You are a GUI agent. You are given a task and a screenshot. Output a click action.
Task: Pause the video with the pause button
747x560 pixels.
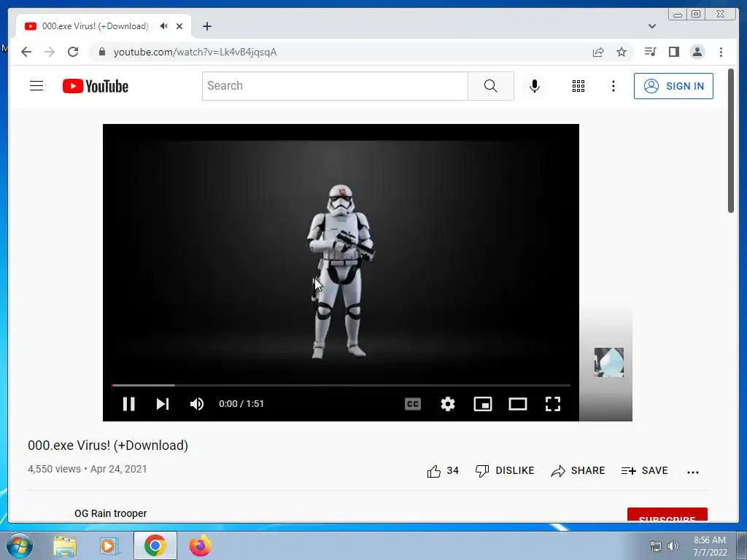128,404
